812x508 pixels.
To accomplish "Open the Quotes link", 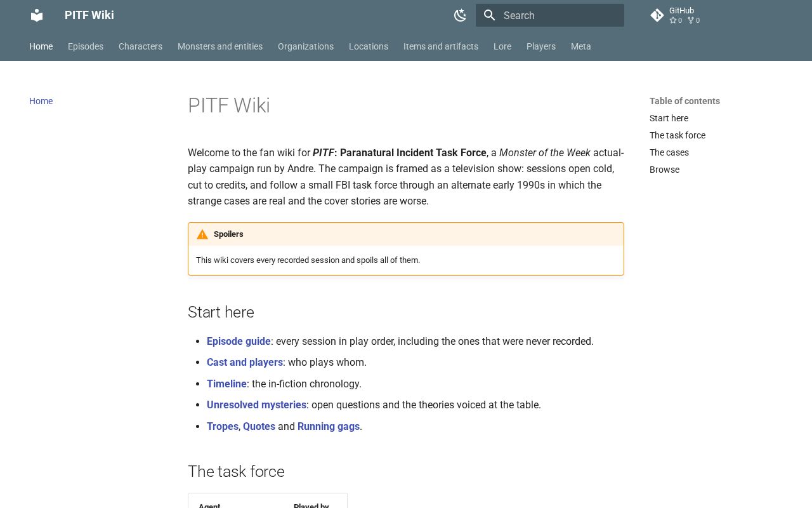I will [259, 426].
